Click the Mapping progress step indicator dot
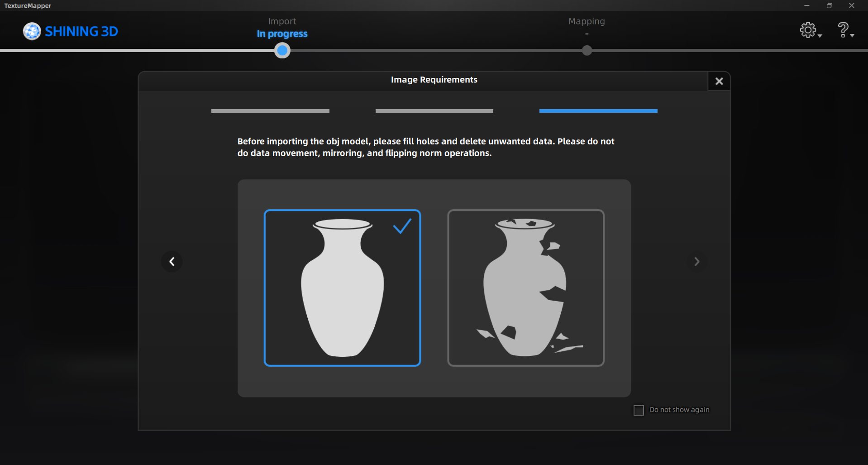Screen dimensions: 868x465 (x=587, y=50)
